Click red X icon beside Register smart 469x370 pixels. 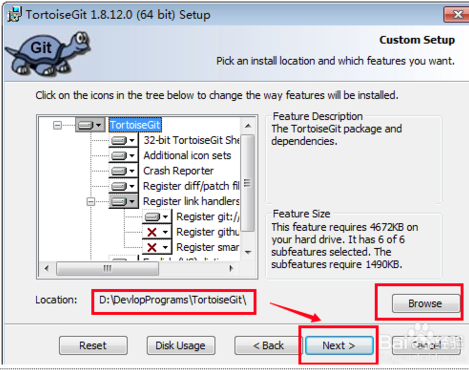[x=157, y=247]
